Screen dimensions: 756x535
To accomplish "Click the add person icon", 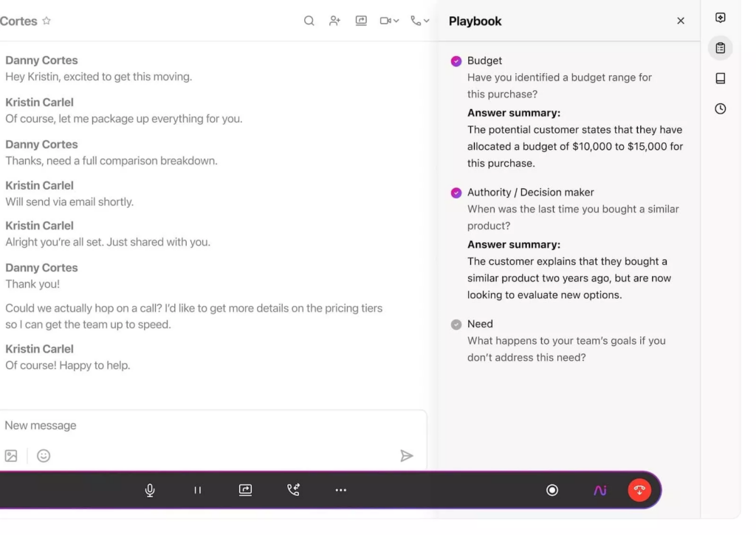I will tap(334, 21).
